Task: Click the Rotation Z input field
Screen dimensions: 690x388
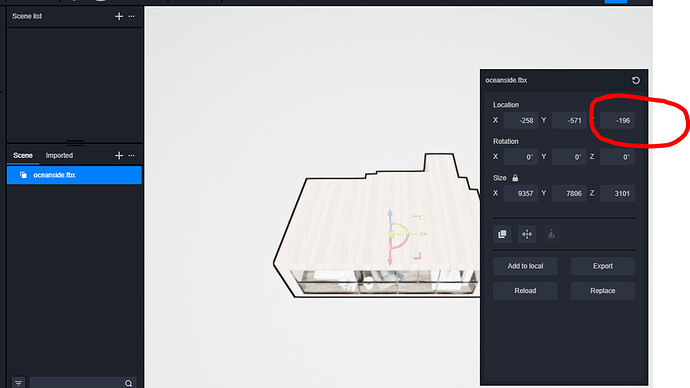Action: pos(617,157)
